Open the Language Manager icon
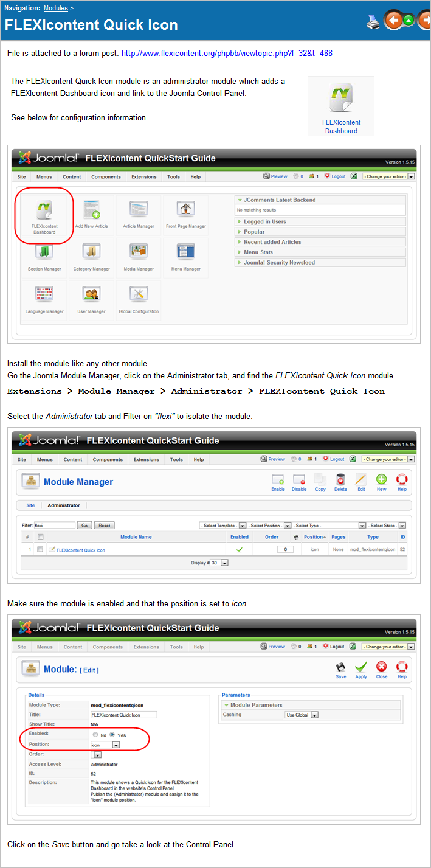The image size is (431, 868). pos(44,301)
